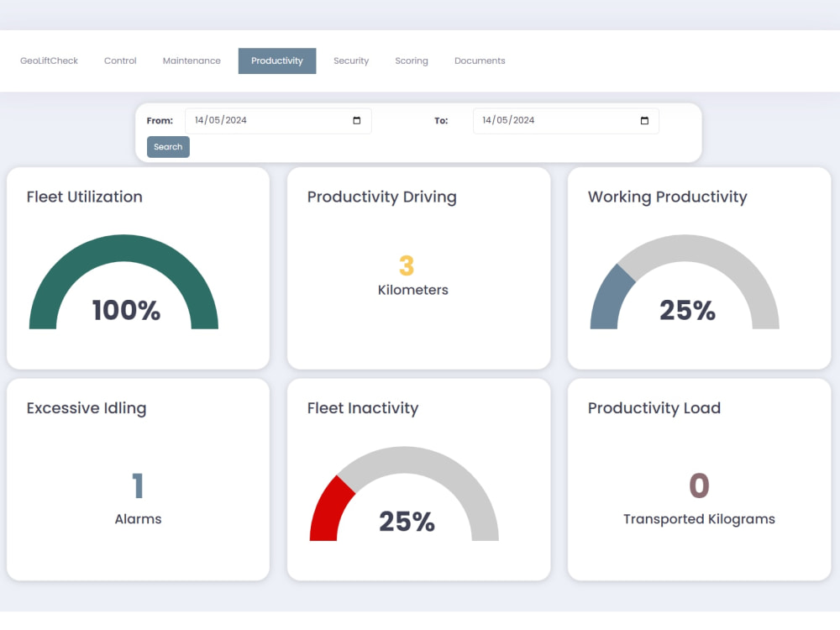Click the 0 transported kilograms value
This screenshot has height=630, width=840.
tap(699, 486)
